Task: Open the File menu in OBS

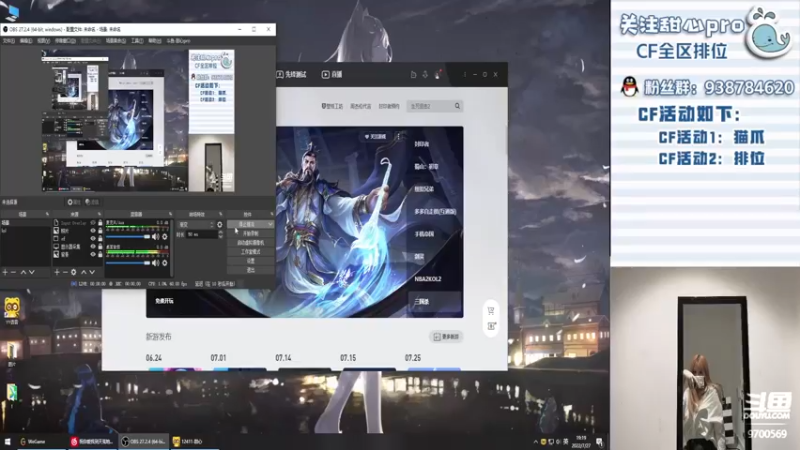Action: coord(9,41)
